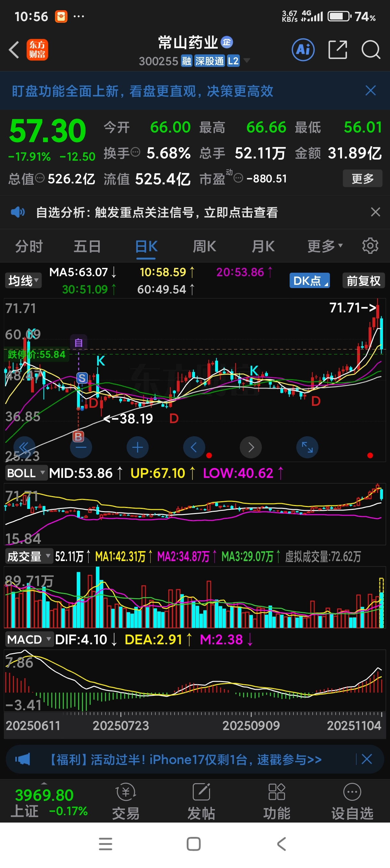Image resolution: width=390 pixels, height=868 pixels.
Task: Select the 月K tab
Action: click(x=263, y=246)
